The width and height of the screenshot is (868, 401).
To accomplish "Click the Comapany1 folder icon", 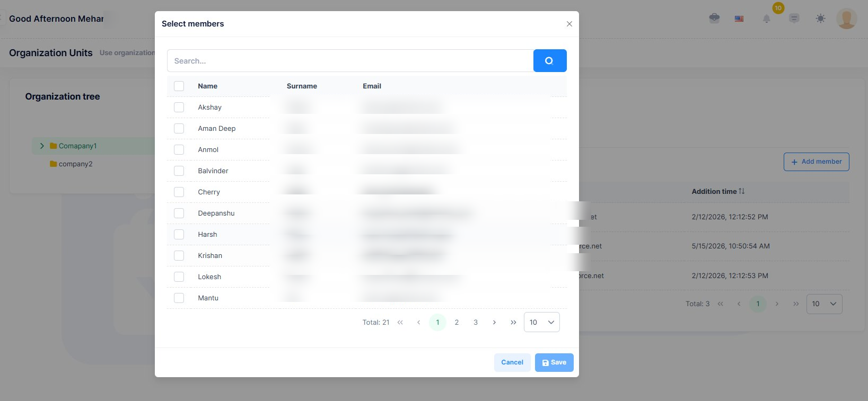I will pos(53,146).
